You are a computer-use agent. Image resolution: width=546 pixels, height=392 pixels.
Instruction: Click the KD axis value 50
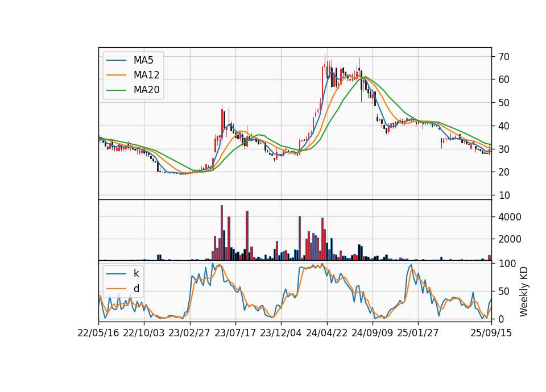tap(504, 291)
